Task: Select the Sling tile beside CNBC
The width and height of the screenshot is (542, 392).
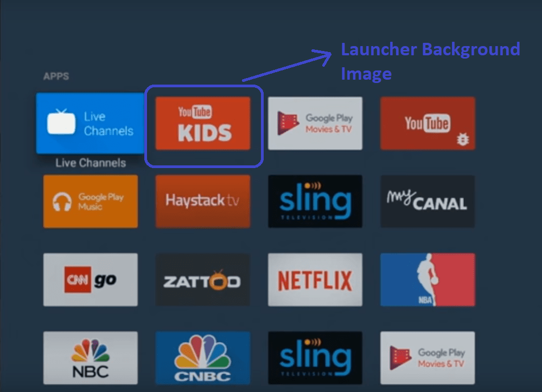Action: [x=315, y=358]
